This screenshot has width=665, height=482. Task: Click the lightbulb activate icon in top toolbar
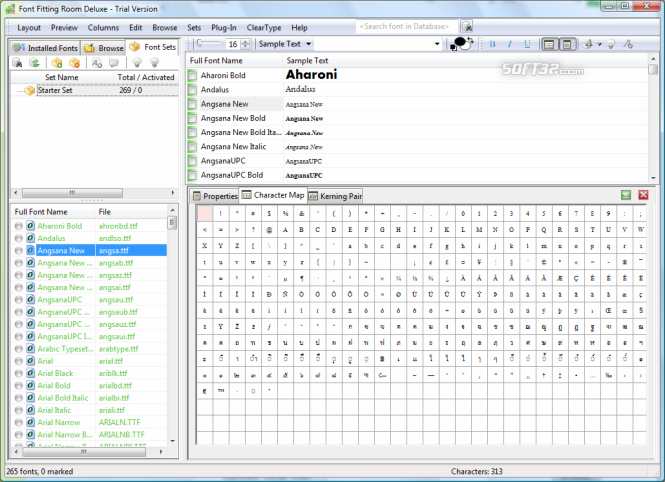coord(611,44)
